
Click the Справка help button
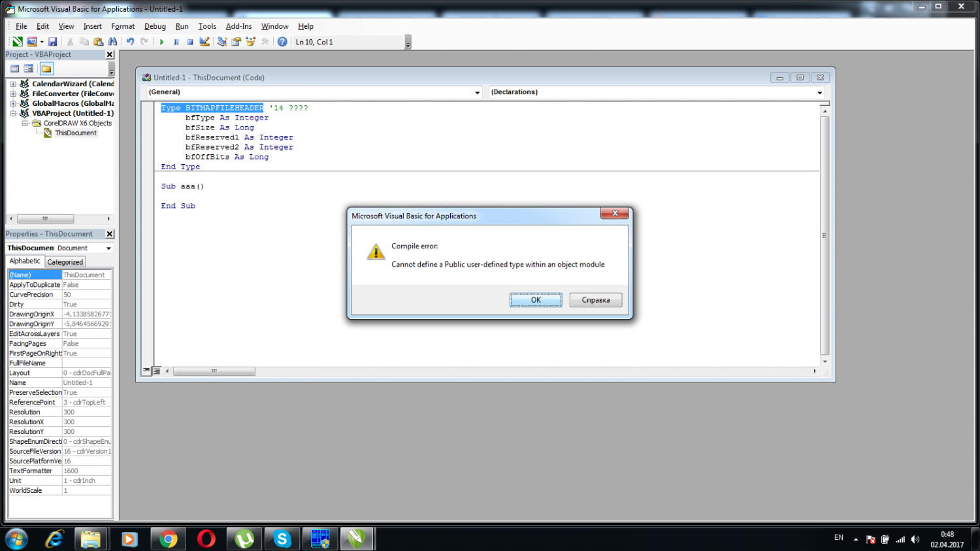[596, 300]
